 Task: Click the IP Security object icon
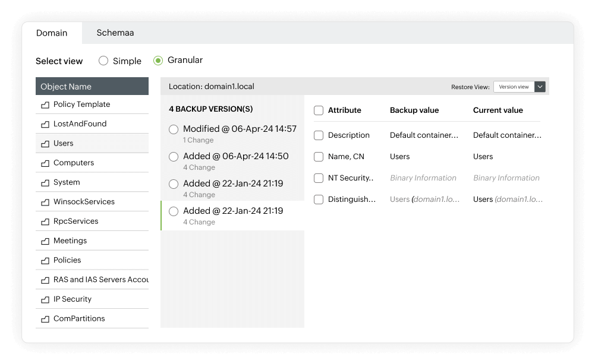coord(45,299)
